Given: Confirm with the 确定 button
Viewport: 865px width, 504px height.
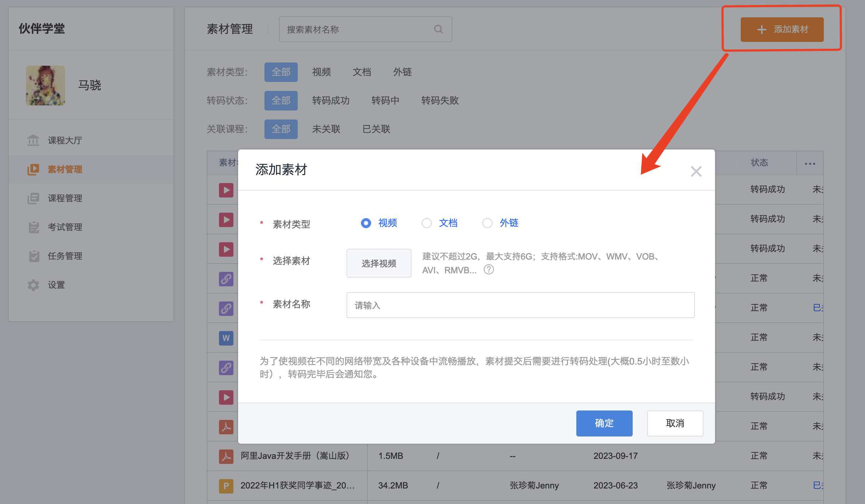Looking at the screenshot, I should [x=604, y=423].
